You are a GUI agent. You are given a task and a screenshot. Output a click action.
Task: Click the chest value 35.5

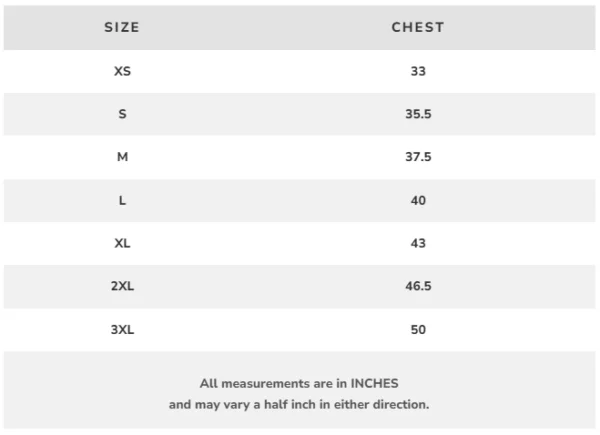[418, 114]
